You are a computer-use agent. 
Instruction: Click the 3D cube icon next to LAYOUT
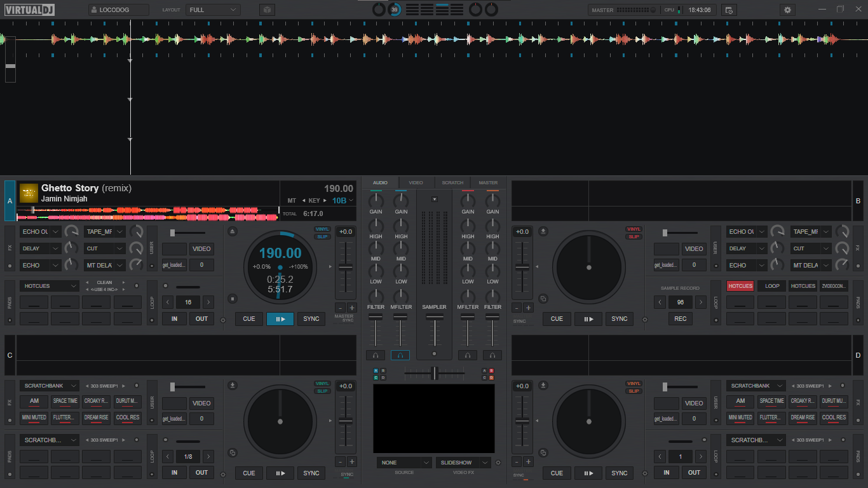click(268, 10)
